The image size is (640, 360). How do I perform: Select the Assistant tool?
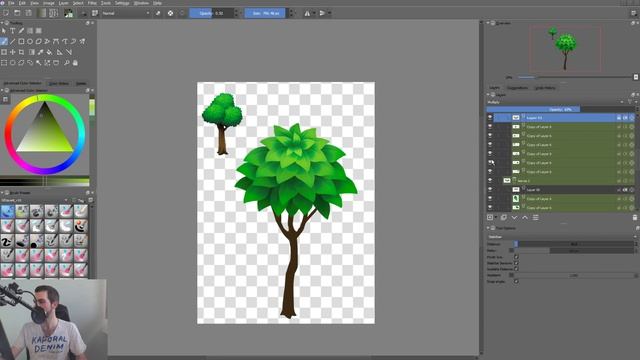pyautogui.click(x=60, y=52)
